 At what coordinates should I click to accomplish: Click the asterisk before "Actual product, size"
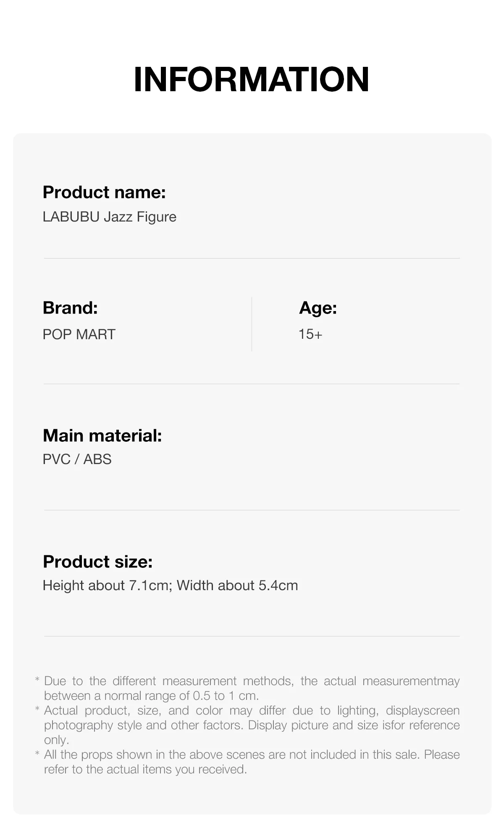click(x=37, y=709)
